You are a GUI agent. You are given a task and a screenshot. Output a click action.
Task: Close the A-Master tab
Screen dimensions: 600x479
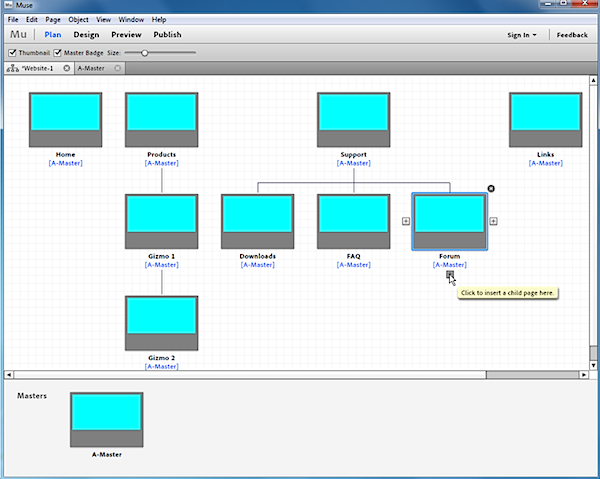117,68
